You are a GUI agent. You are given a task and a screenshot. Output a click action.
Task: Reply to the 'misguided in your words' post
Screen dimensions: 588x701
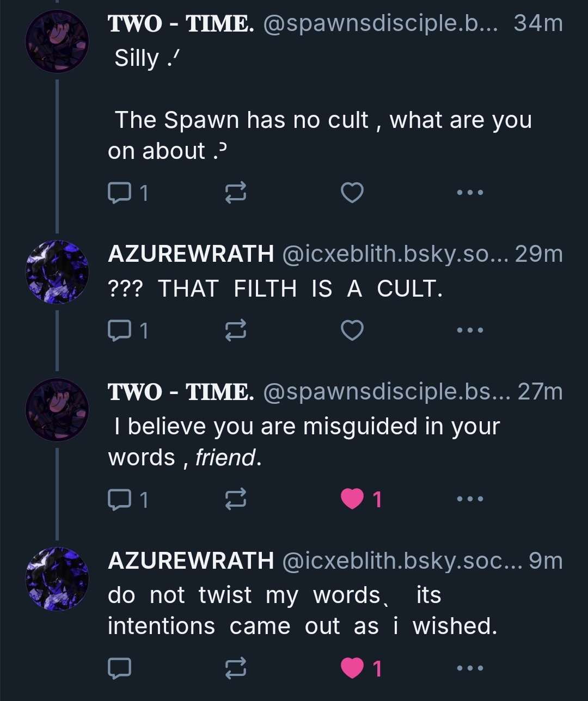point(120,499)
